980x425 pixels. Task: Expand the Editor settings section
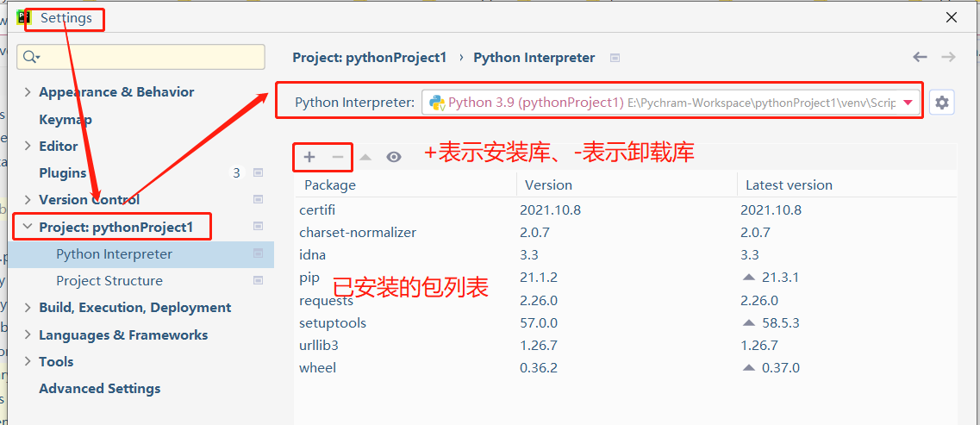(28, 147)
